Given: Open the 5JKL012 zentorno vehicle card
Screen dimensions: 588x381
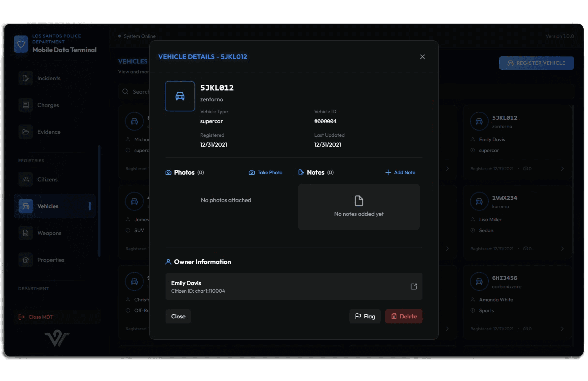Looking at the screenshot, I should click(x=517, y=142).
